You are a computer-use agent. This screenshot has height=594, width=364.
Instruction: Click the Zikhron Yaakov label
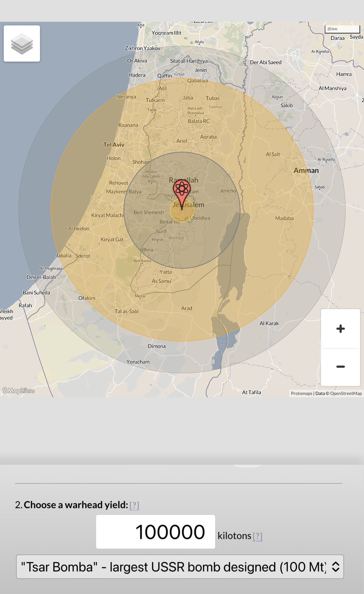(x=142, y=48)
